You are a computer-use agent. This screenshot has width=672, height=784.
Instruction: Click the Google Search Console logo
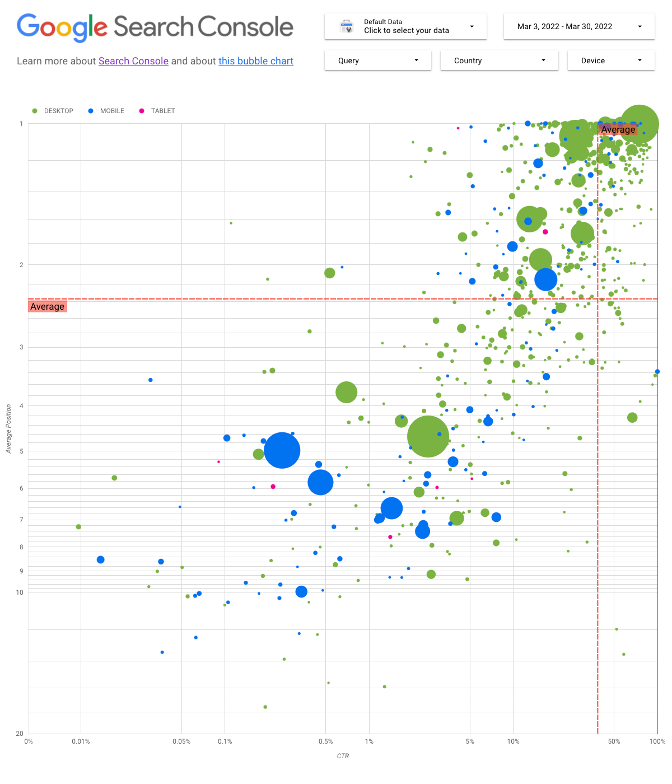pyautogui.click(x=155, y=27)
